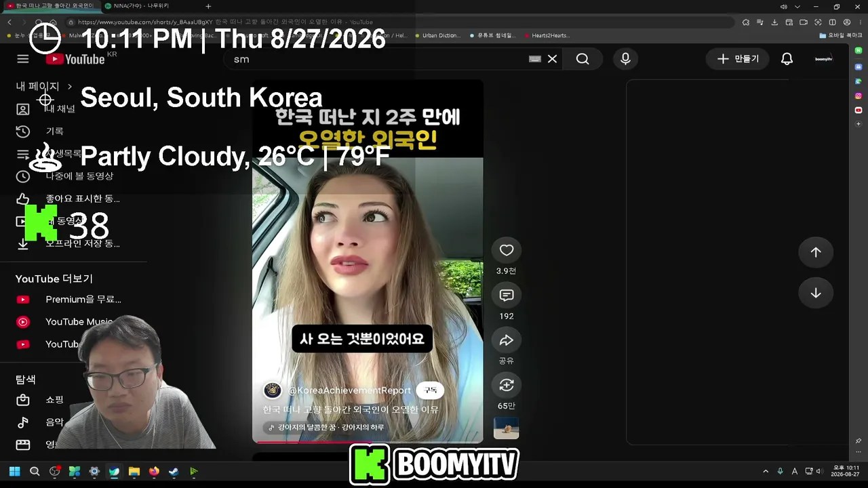Open the browser profile account icon

tap(846, 22)
